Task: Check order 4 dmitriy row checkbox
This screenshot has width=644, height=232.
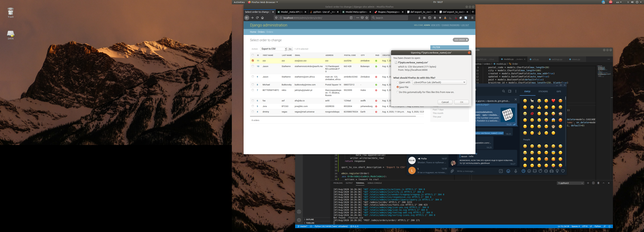Action: pos(253,112)
